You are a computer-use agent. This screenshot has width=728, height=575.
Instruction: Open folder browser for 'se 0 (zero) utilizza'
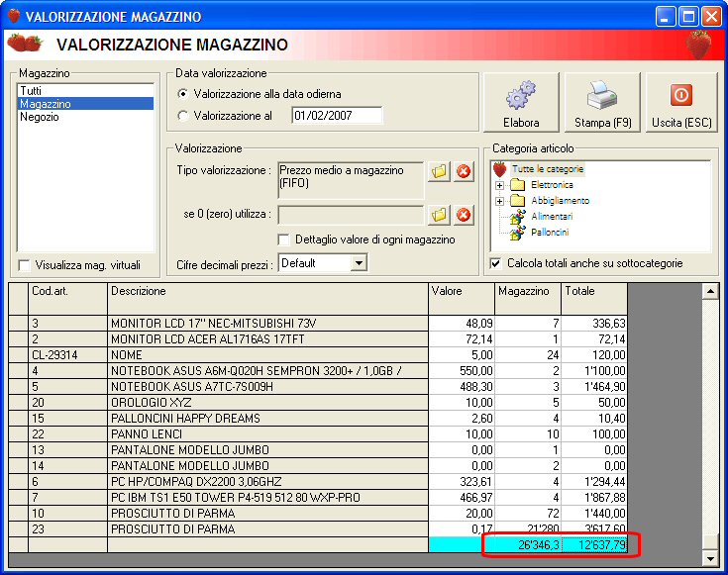439,215
